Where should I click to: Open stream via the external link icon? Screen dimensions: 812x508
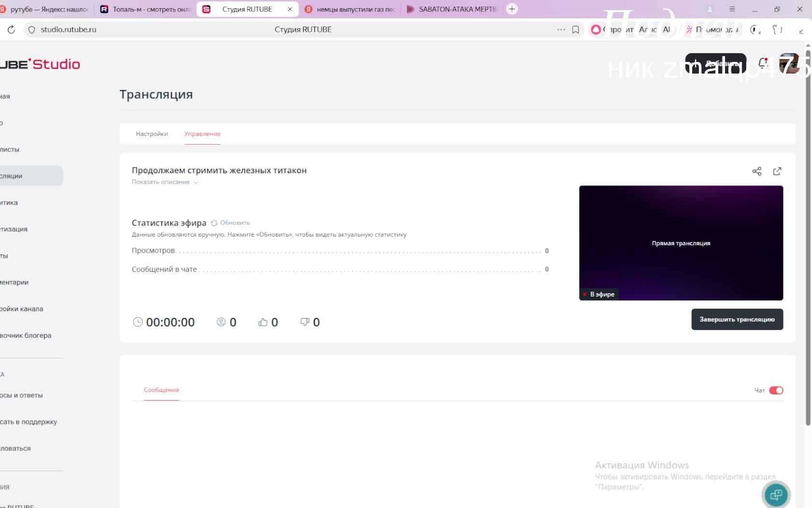(x=777, y=171)
